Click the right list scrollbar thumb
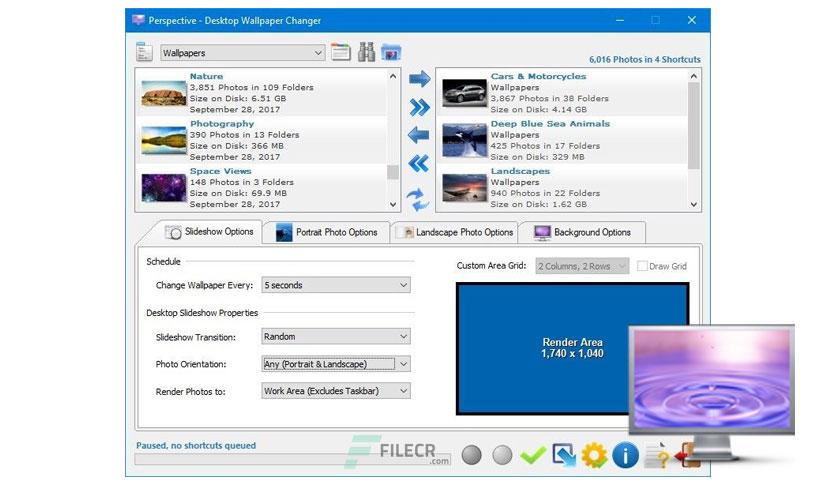This screenshot has height=484, width=836. coord(694,126)
